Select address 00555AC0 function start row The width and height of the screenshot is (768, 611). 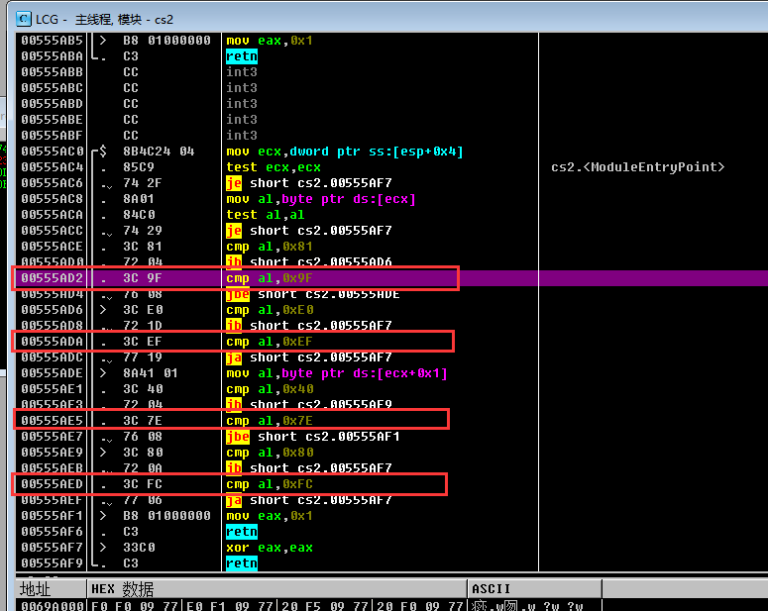[x=52, y=152]
